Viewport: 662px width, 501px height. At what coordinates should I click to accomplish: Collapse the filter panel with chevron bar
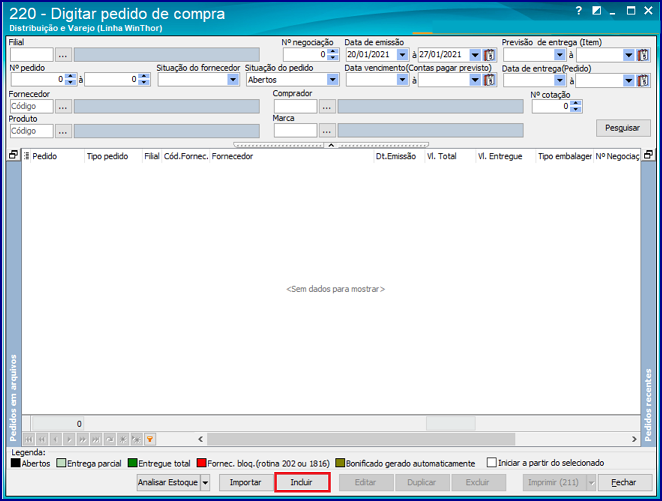[x=331, y=145]
